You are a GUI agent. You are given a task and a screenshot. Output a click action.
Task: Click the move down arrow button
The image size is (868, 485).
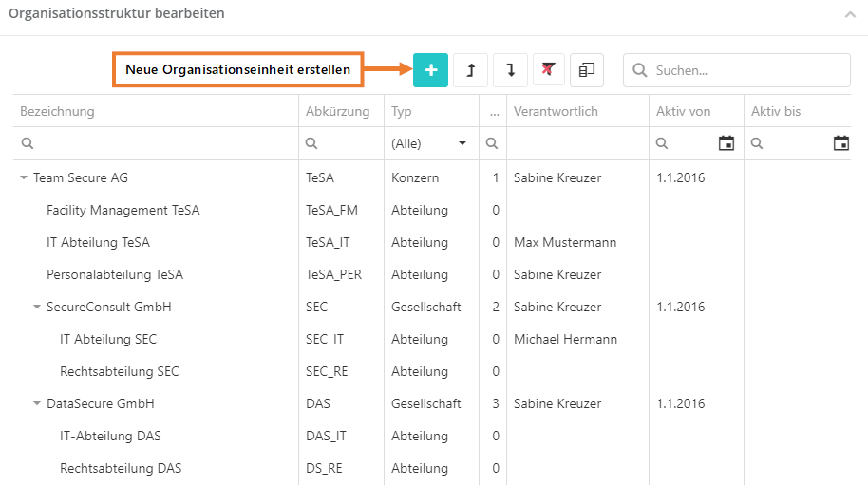[x=510, y=70]
